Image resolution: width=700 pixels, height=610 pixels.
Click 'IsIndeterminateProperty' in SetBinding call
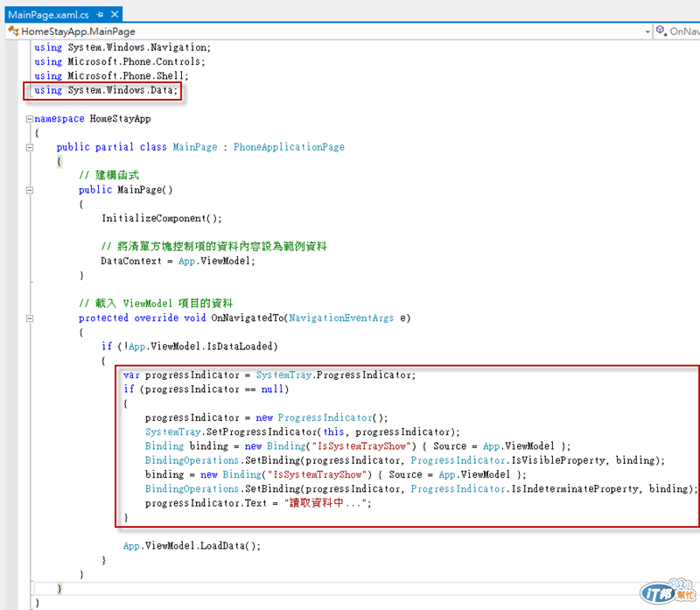click(x=575, y=489)
